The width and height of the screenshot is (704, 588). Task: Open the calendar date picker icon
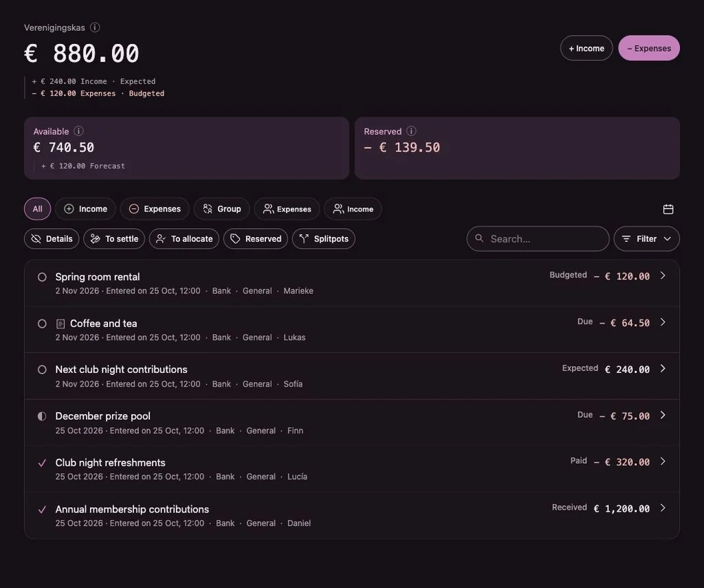pos(668,209)
